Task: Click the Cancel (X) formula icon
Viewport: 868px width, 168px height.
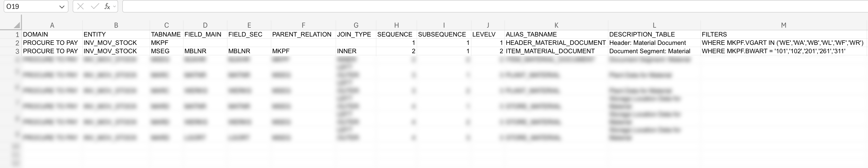Action: 80,7
